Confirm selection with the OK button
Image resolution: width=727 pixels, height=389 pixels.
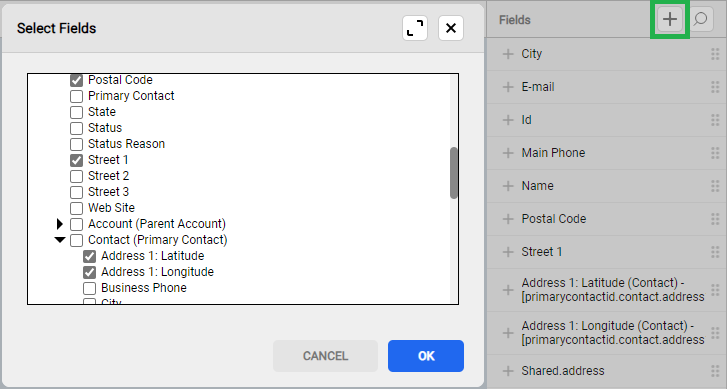coord(426,356)
